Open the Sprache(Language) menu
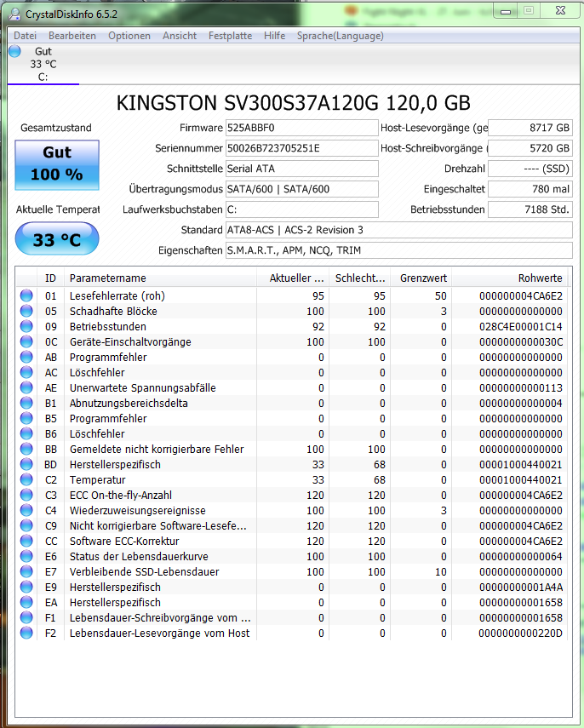 (x=341, y=36)
